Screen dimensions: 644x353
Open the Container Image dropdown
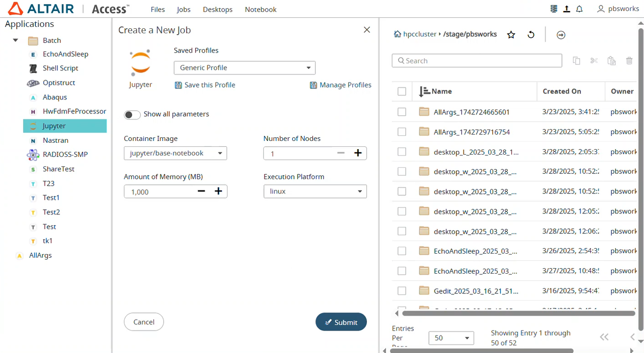(175, 153)
